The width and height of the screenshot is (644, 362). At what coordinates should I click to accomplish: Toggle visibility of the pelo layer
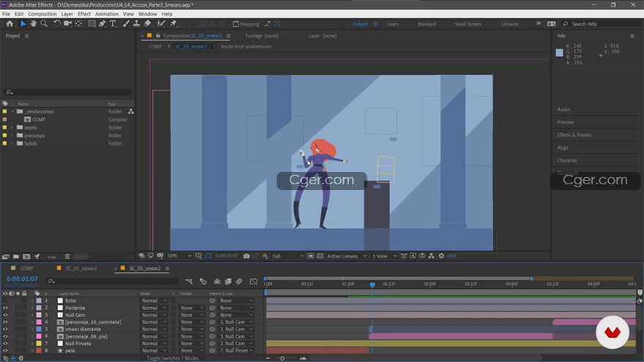coord(5,350)
